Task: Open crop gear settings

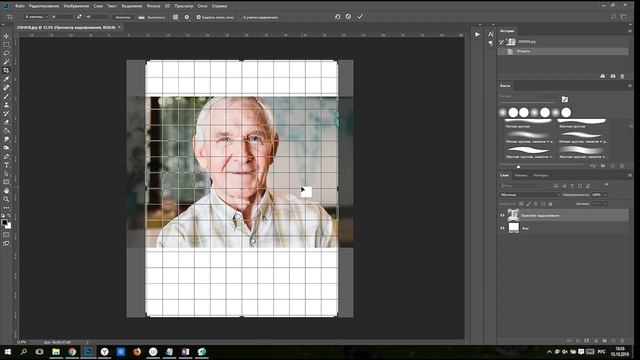Action: (x=187, y=17)
